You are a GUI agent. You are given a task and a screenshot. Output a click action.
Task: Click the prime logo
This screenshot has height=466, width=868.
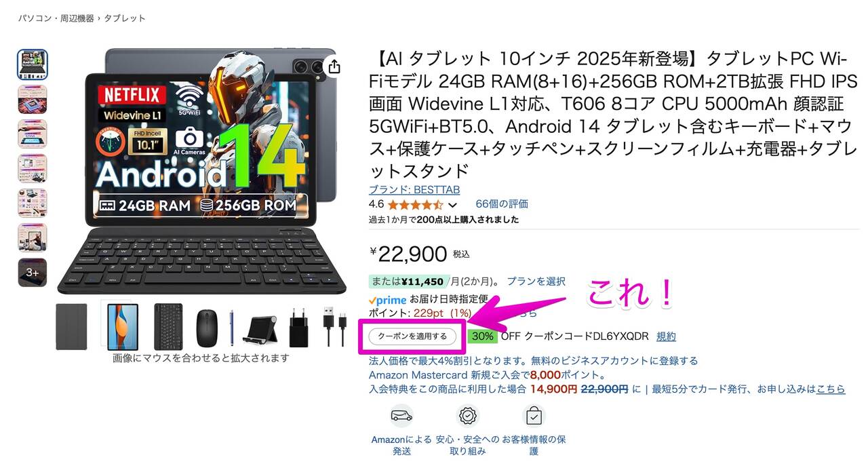(387, 300)
